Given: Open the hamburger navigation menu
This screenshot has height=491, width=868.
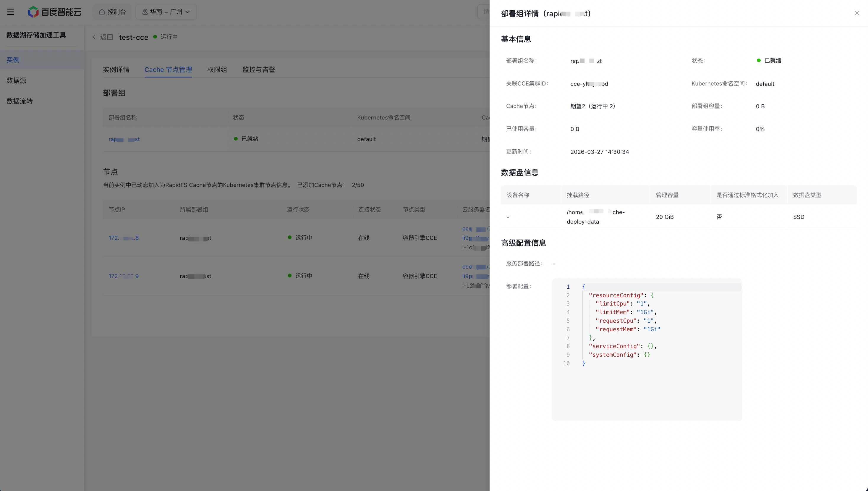Looking at the screenshot, I should (11, 12).
